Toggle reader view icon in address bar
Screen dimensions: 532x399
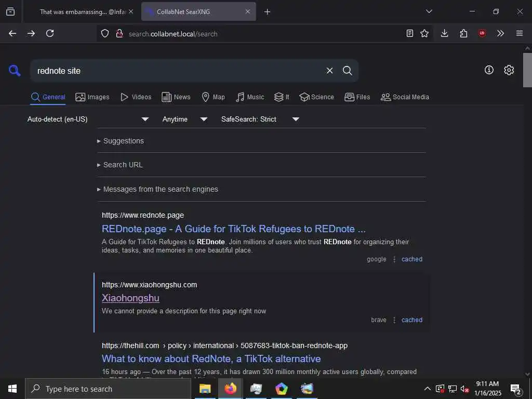coord(410,33)
